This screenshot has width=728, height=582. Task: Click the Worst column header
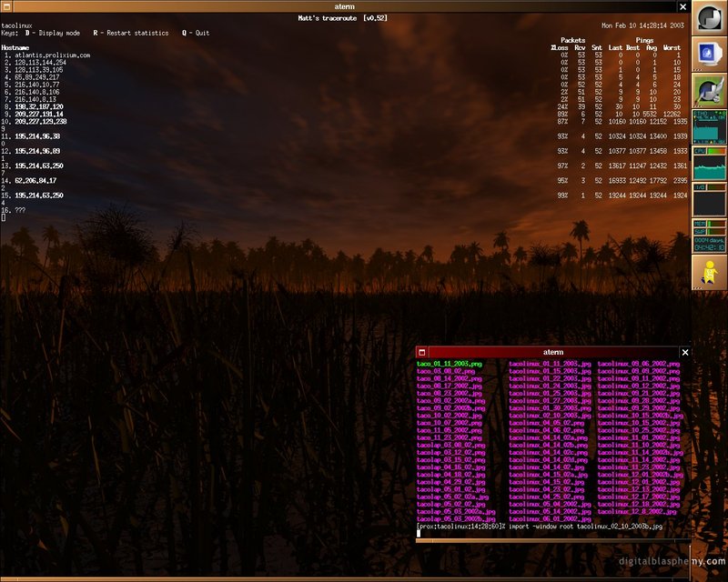pyautogui.click(x=672, y=48)
